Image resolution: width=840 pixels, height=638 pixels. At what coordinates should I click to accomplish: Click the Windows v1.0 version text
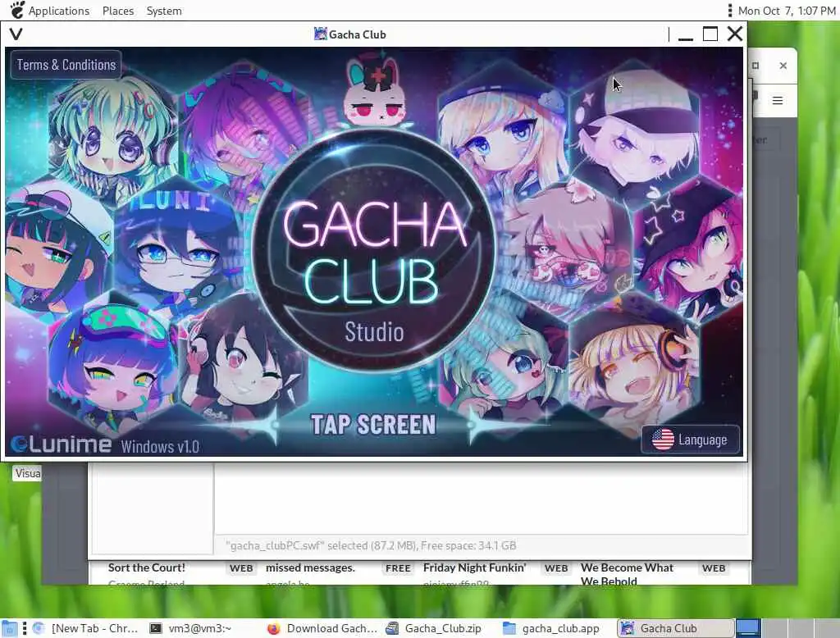click(160, 446)
